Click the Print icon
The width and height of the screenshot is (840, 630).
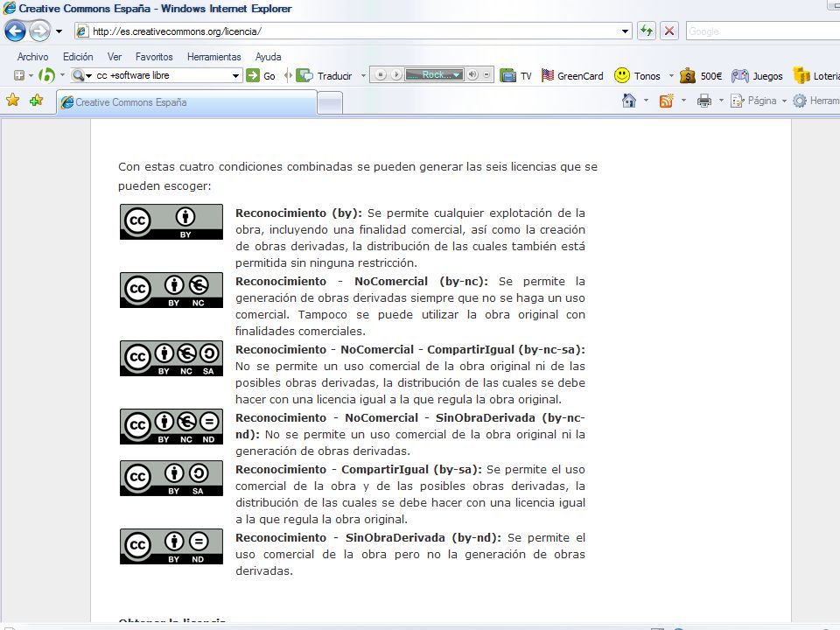click(x=703, y=100)
